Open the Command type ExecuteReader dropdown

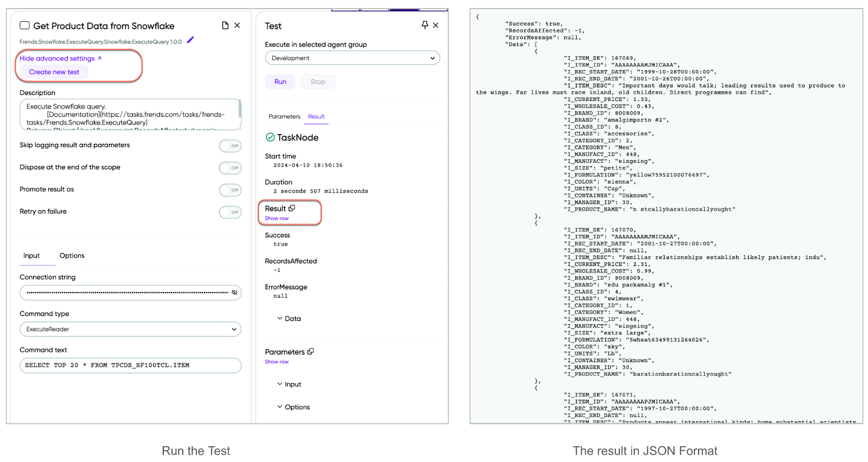(x=131, y=329)
